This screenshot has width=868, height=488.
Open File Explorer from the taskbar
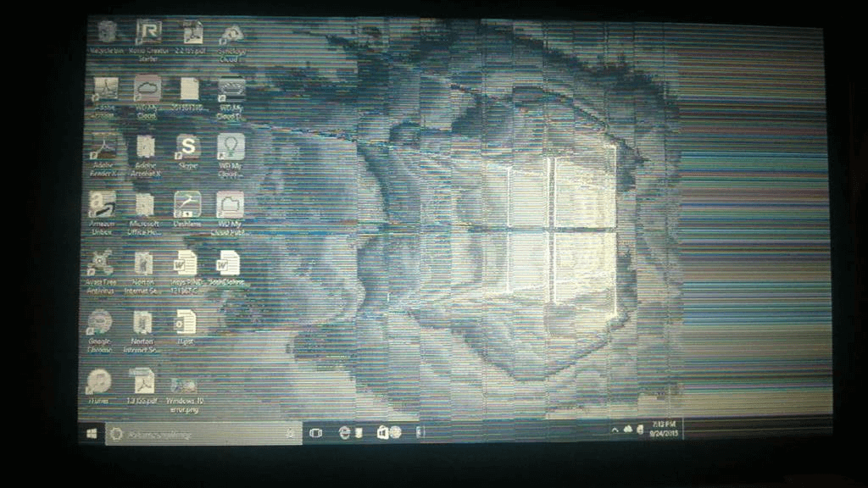[359, 432]
